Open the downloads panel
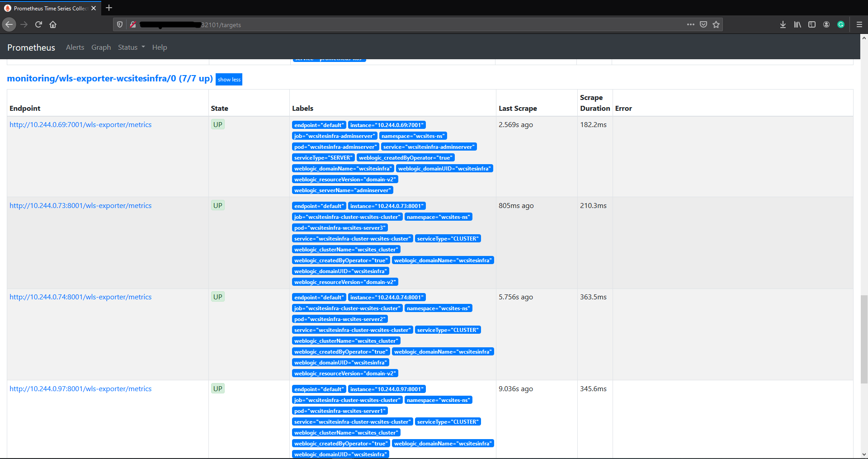The image size is (868, 459). (783, 24)
